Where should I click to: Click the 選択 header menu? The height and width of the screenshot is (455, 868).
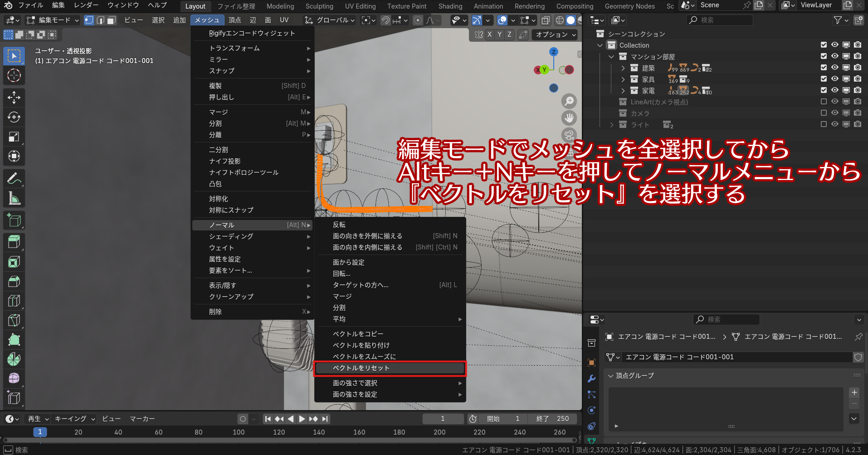[x=158, y=20]
